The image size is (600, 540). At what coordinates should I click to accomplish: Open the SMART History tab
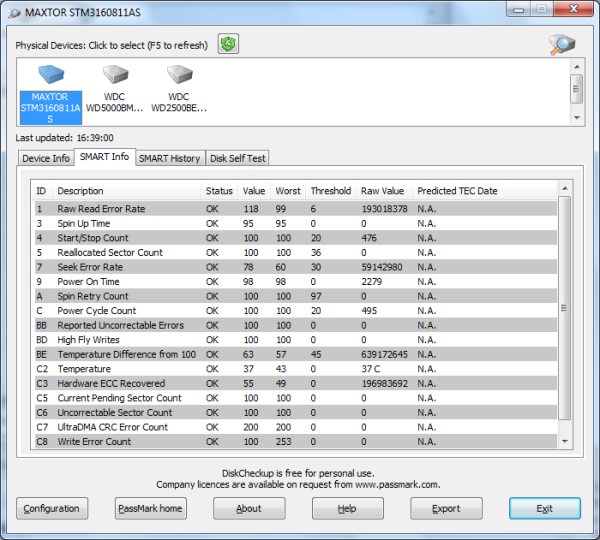click(170, 158)
